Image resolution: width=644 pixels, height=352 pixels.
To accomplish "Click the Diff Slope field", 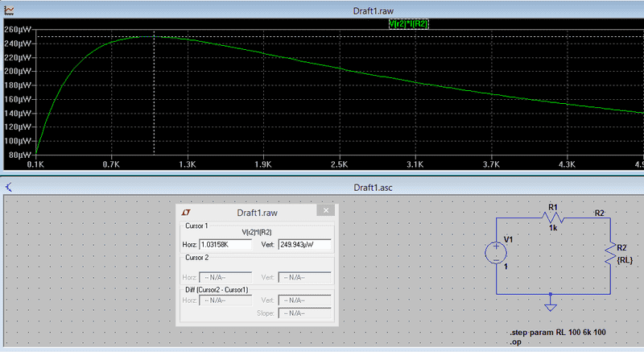I will pyautogui.click(x=304, y=313).
